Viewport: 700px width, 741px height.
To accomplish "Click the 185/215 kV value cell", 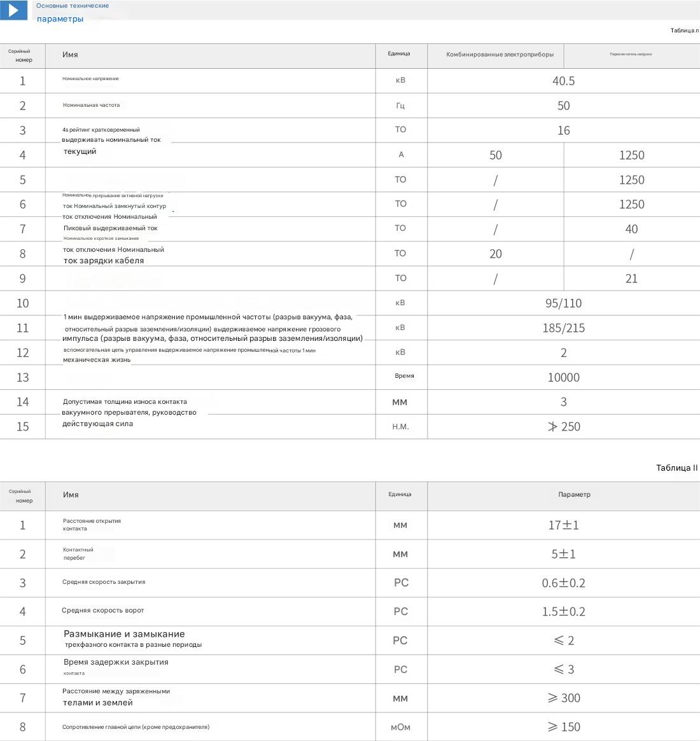I will pyautogui.click(x=563, y=328).
